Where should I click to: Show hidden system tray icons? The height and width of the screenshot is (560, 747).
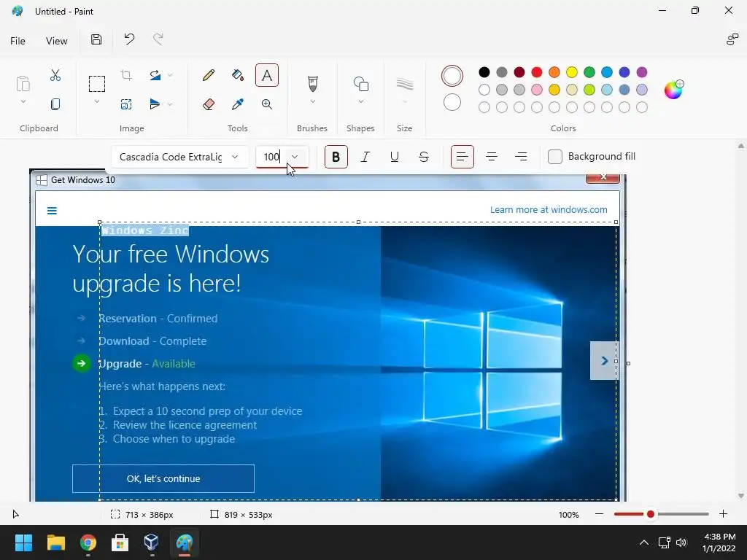tap(643, 542)
